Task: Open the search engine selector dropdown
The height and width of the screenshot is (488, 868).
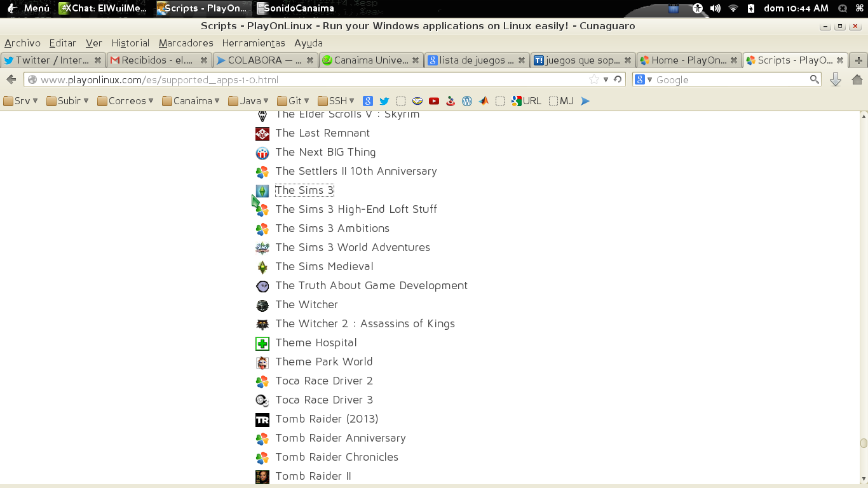Action: (644, 79)
